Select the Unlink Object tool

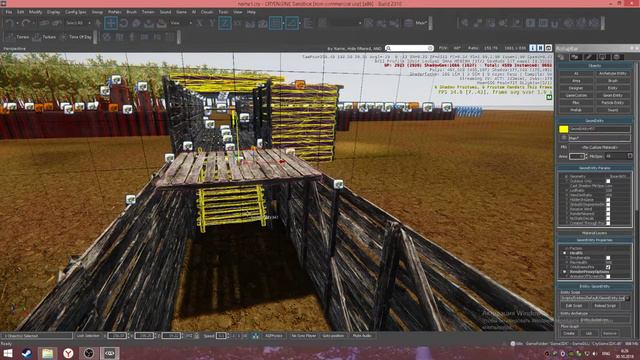57,23
